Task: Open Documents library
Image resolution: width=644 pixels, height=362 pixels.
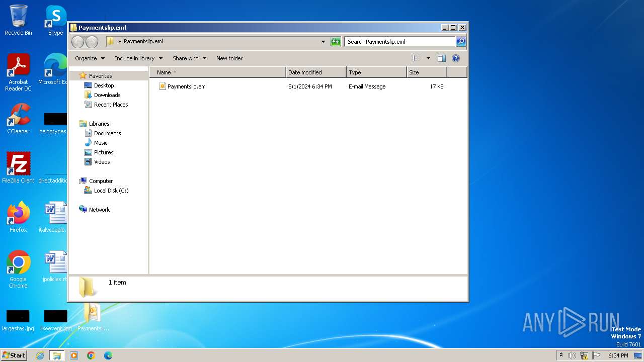Action: click(107, 133)
